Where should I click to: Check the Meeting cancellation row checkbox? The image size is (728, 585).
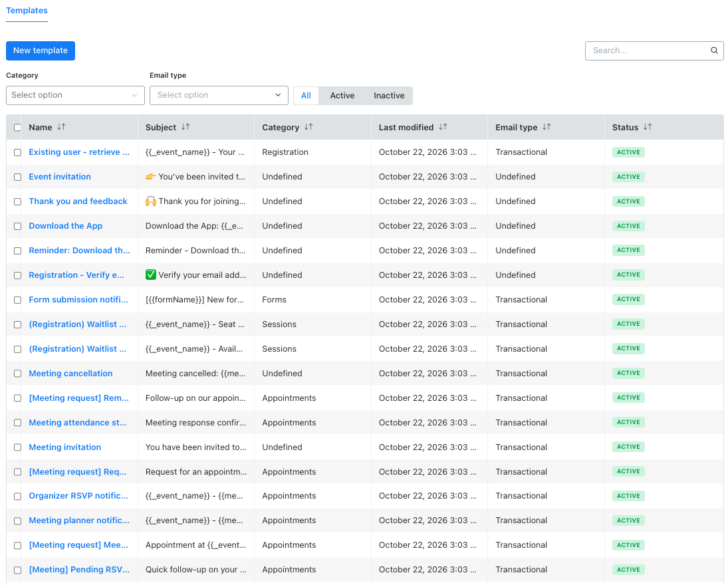pos(17,374)
